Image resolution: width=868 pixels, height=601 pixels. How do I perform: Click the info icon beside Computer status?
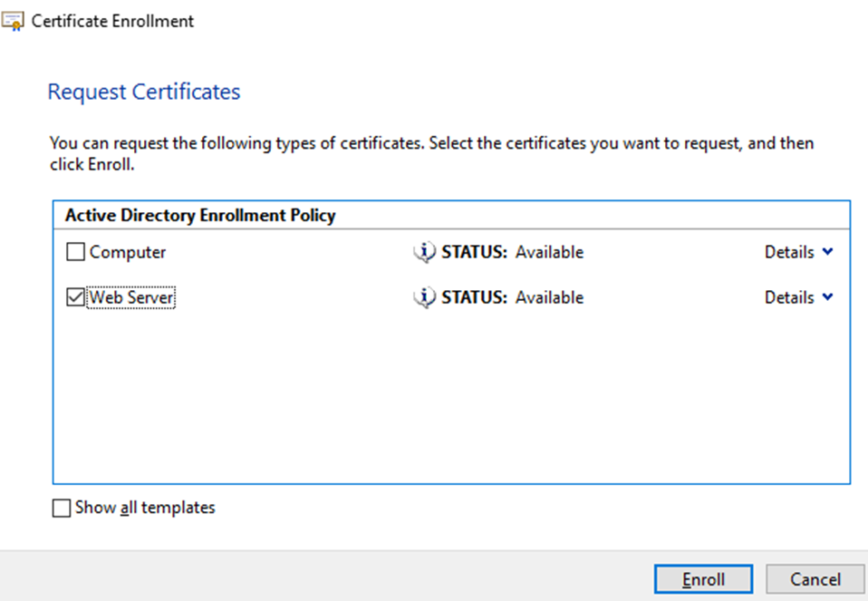pos(424,253)
